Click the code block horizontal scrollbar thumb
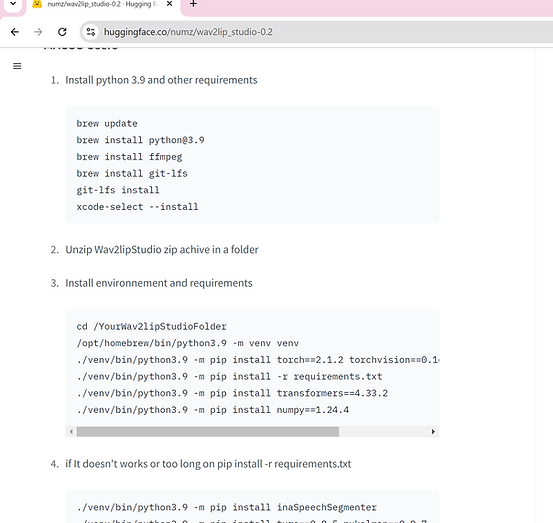 click(208, 432)
